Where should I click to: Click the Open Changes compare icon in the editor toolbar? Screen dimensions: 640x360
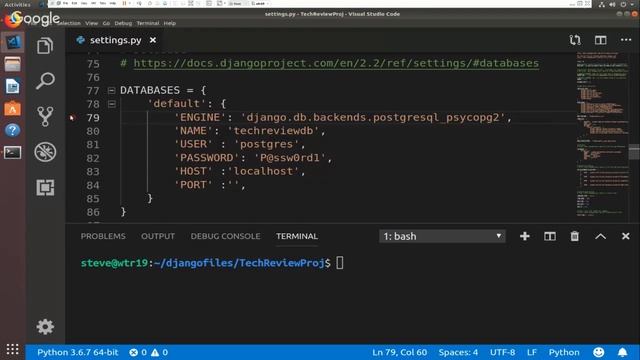tap(575, 40)
